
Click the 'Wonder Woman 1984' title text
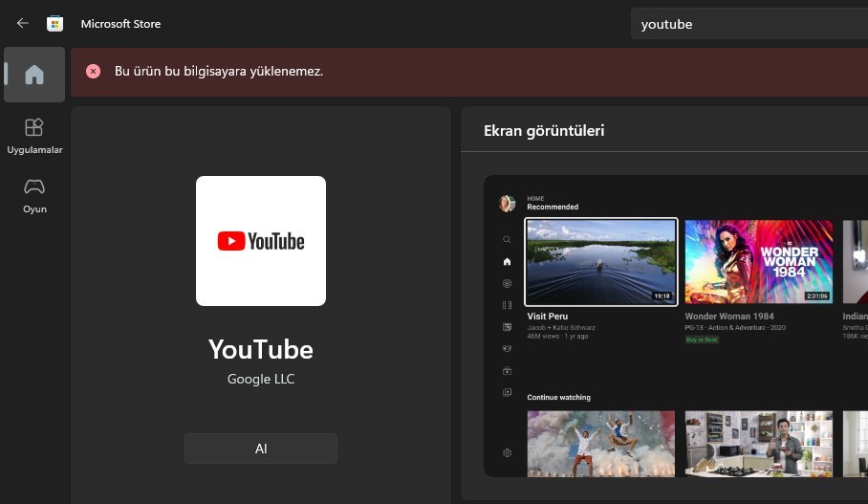tap(729, 317)
